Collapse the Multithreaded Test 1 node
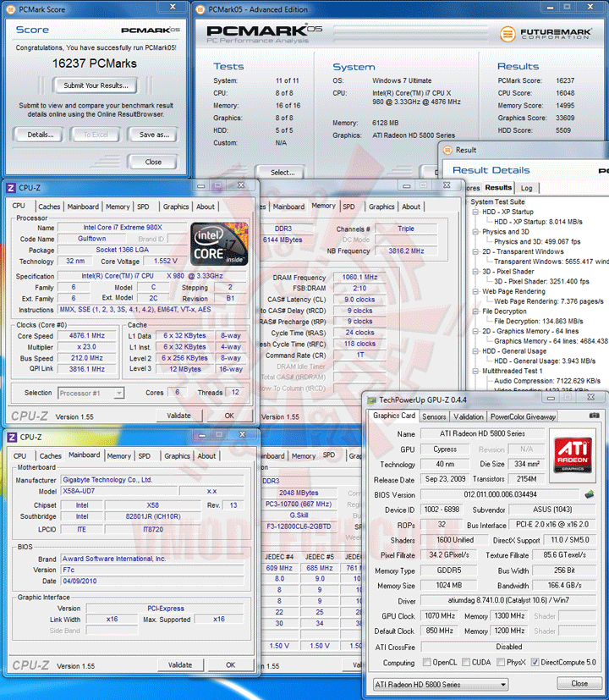609x700 pixels. [475, 371]
